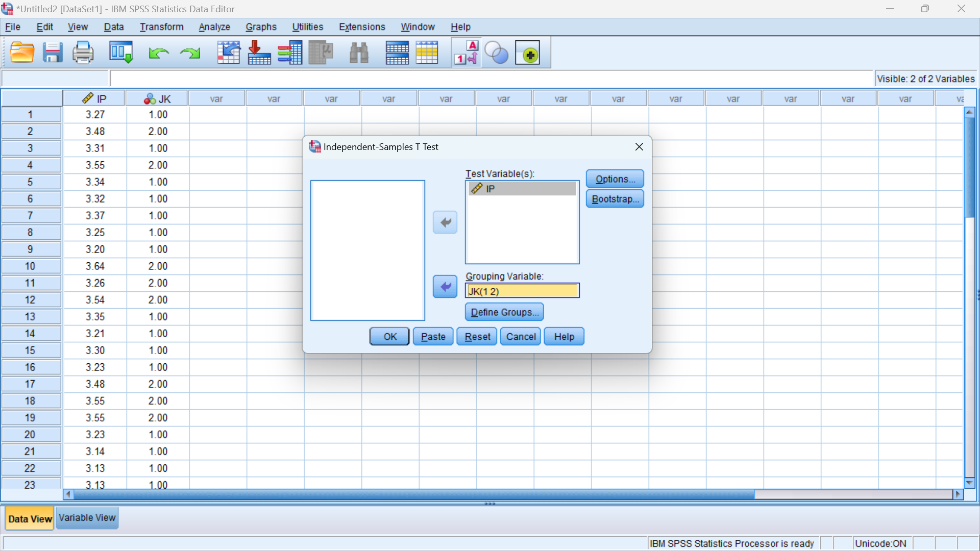Screen dimensions: 980x551
Task: Click the Unicode:ON status bar entry
Action: tap(880, 543)
